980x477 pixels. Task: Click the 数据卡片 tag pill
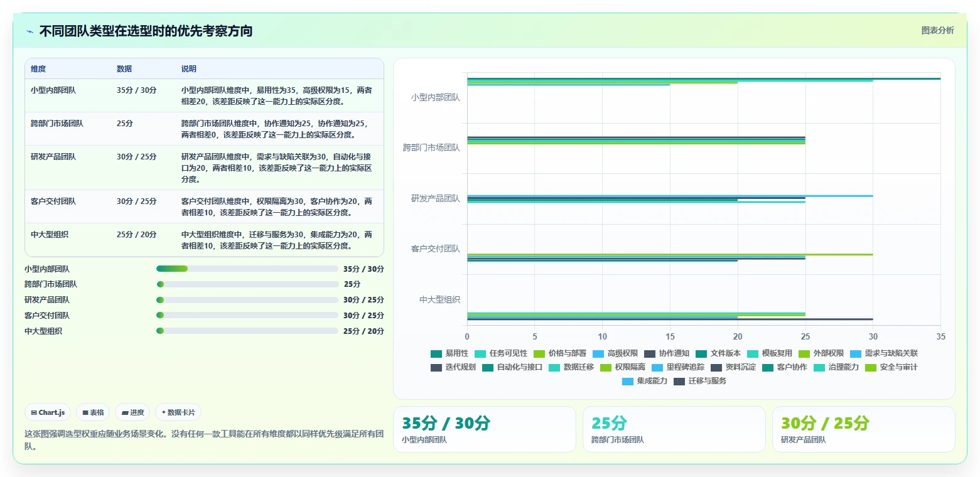tap(178, 412)
